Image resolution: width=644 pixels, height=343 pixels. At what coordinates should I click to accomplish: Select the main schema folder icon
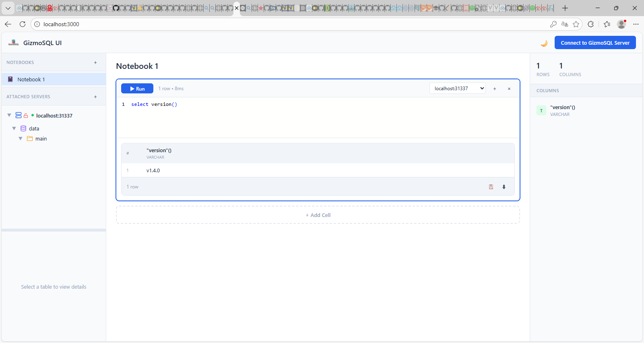pos(30,138)
